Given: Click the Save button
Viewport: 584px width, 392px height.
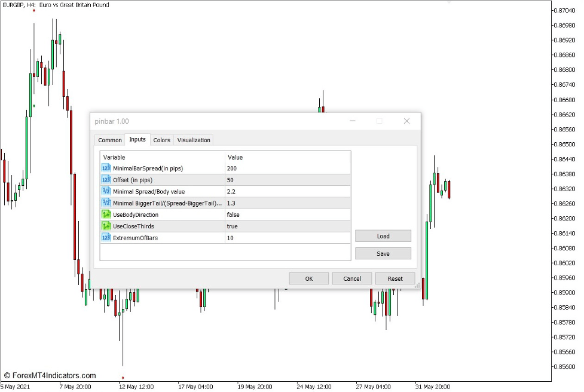Looking at the screenshot, I should [x=383, y=253].
